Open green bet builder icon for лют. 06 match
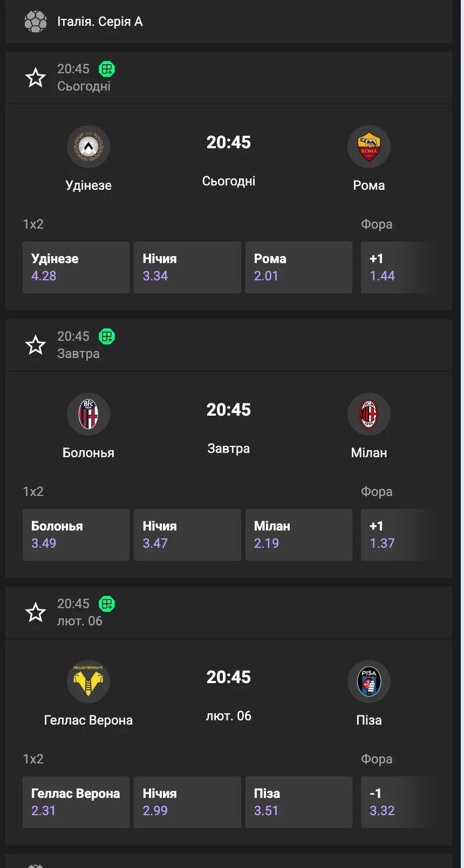The image size is (464, 868). [x=107, y=604]
